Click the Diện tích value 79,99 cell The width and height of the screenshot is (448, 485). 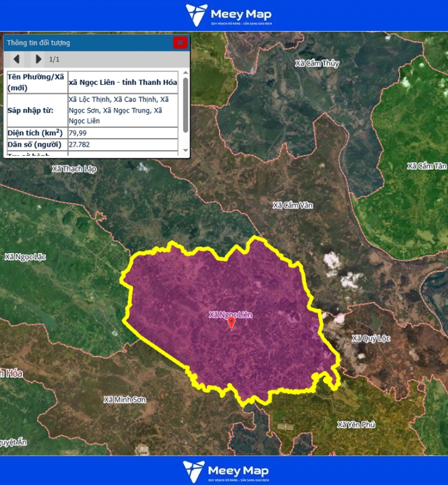click(123, 133)
